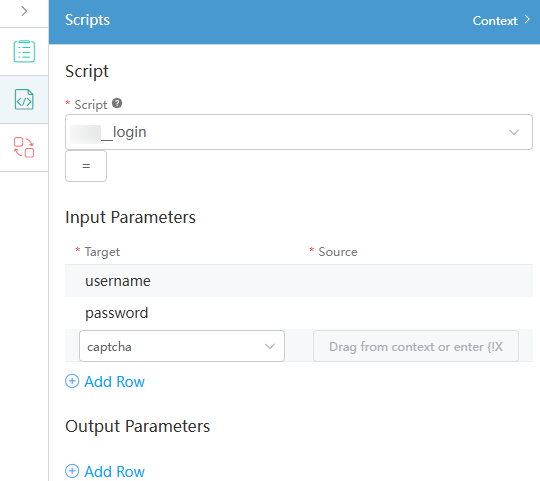Click plus icon for output parameter row
The width and height of the screenshot is (540, 481).
[72, 471]
